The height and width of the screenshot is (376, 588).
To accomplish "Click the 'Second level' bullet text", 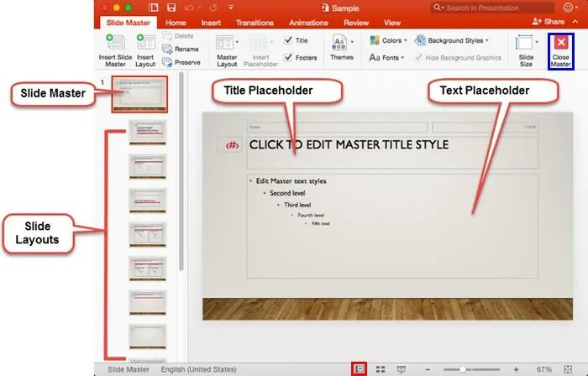I will tap(287, 193).
